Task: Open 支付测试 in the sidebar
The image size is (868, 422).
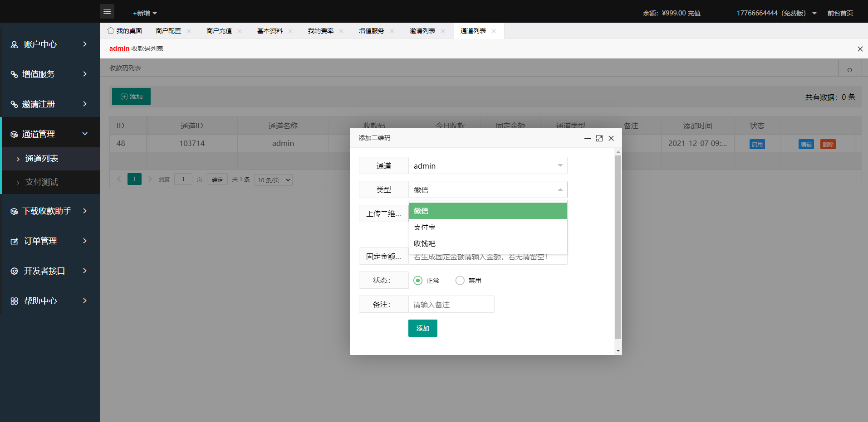Action: (42, 182)
